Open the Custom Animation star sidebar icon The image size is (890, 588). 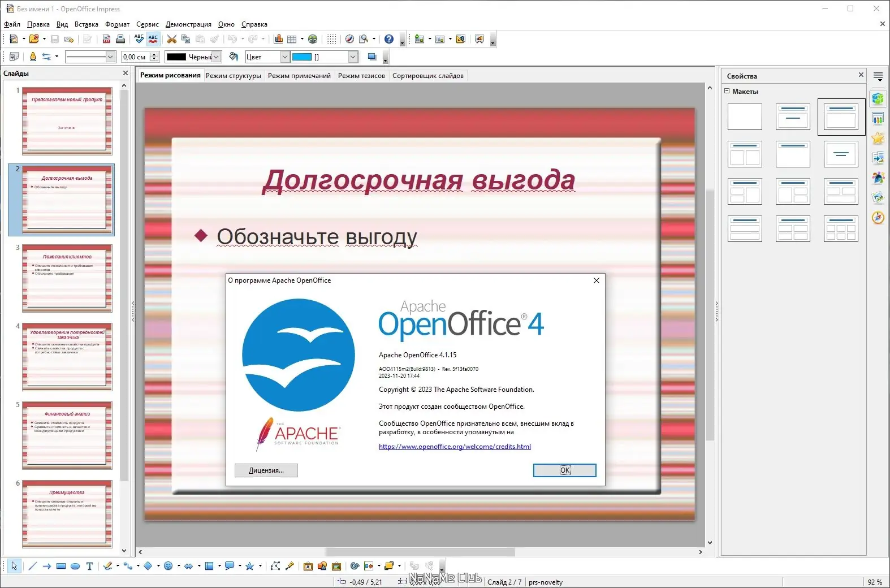878,139
